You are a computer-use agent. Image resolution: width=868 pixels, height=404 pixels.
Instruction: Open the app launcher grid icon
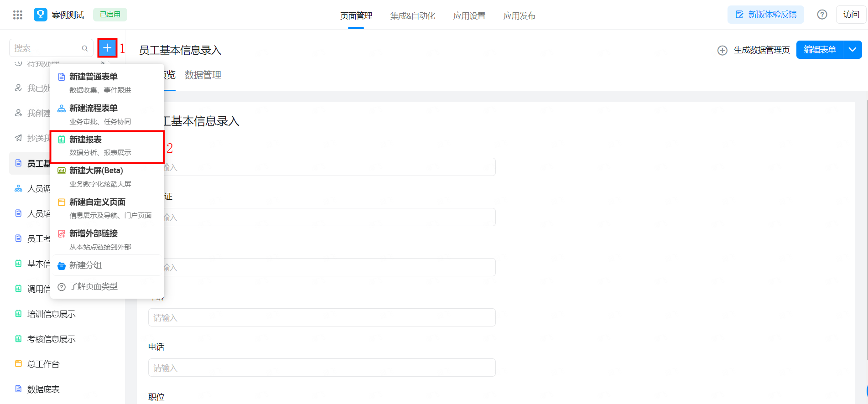click(x=18, y=15)
